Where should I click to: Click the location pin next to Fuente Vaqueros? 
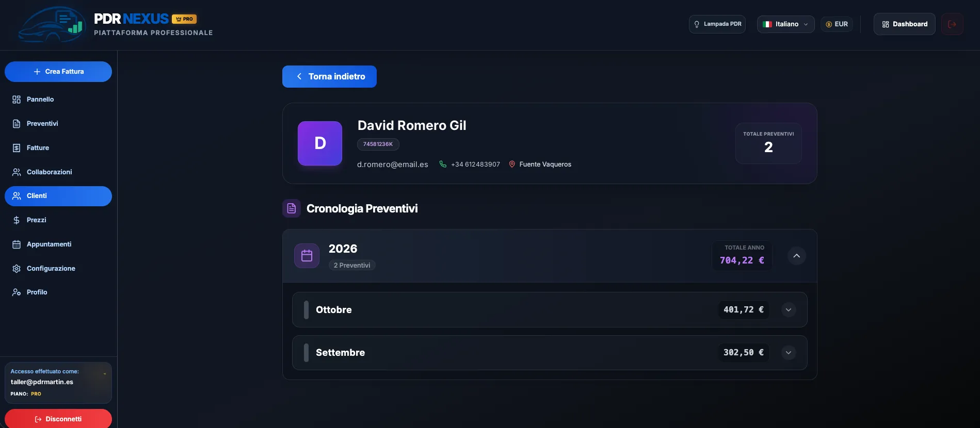tap(512, 164)
